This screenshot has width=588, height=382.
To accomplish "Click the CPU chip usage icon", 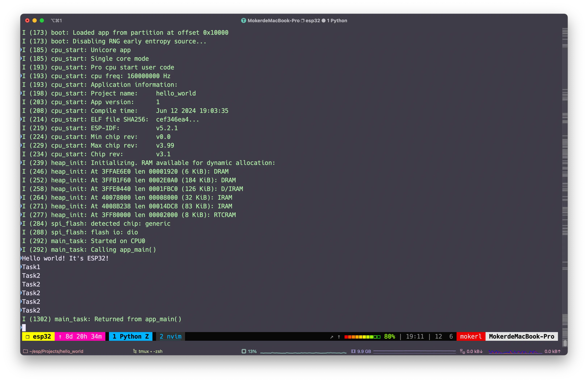I will (244, 351).
